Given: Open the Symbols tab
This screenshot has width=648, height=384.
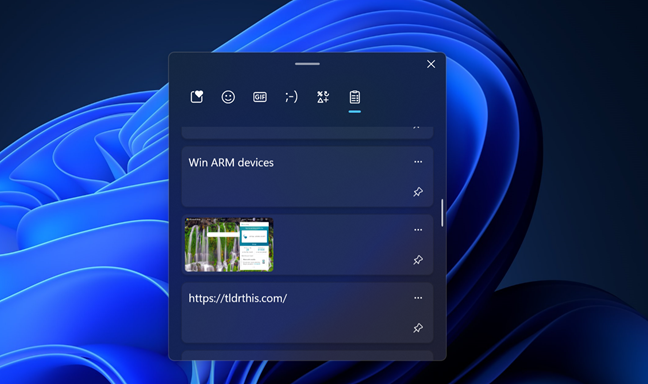Looking at the screenshot, I should [x=323, y=97].
